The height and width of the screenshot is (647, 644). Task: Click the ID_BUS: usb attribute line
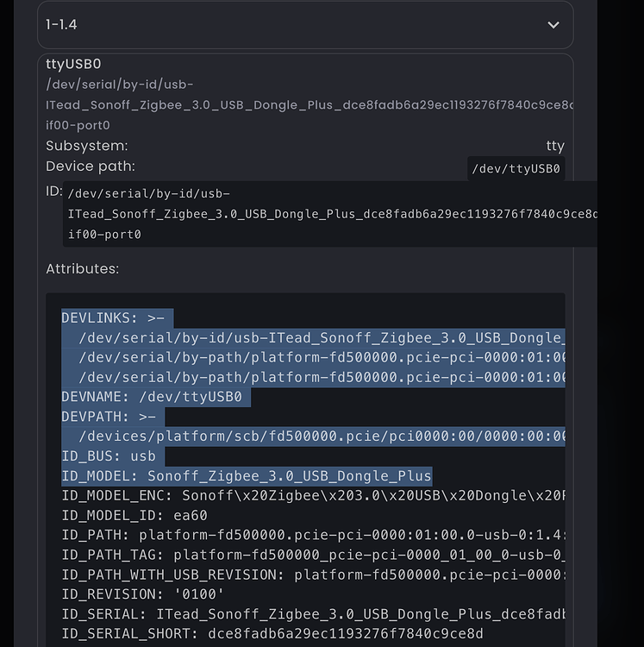click(x=108, y=456)
